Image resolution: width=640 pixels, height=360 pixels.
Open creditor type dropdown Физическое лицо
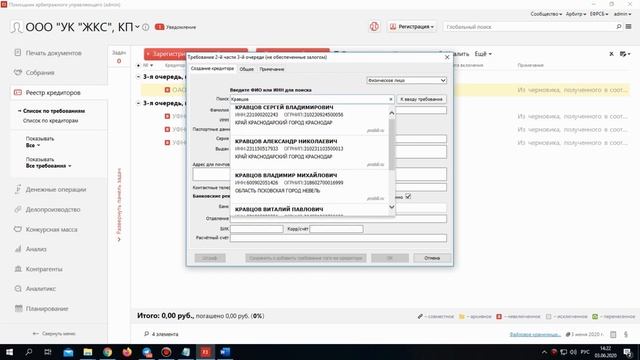407,80
